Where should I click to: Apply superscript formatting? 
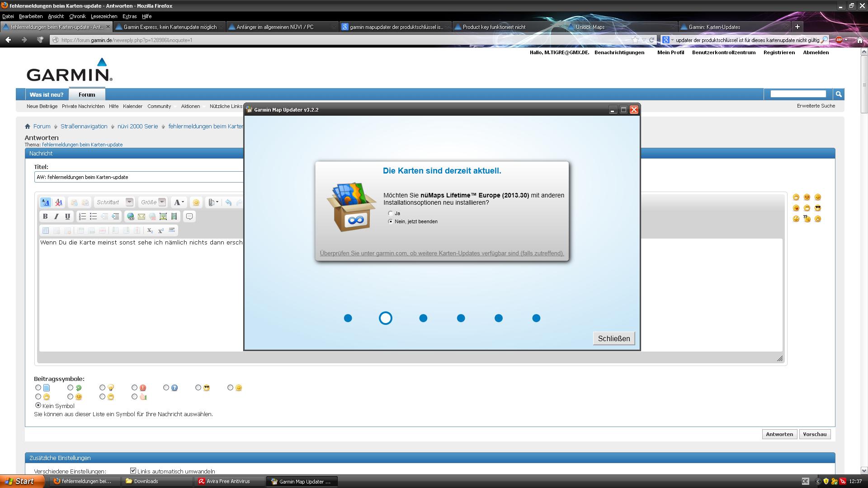(x=160, y=230)
